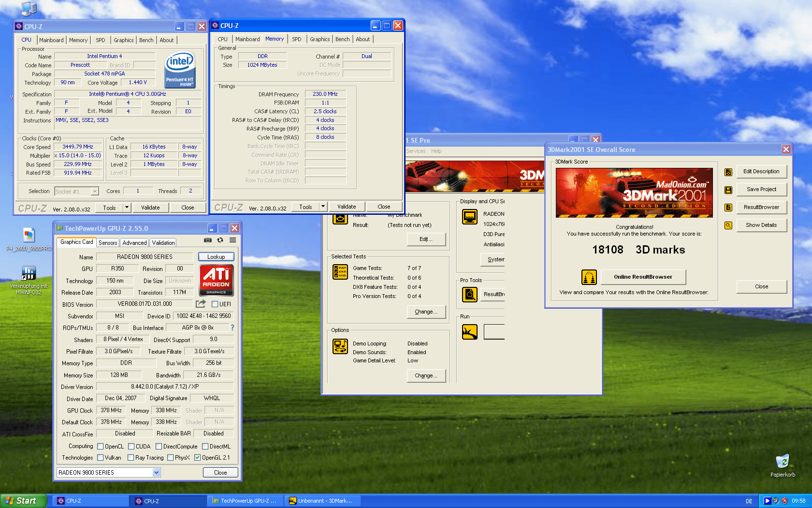
Task: Open Graphics tab in Memory CPU-Z window
Action: click(320, 39)
